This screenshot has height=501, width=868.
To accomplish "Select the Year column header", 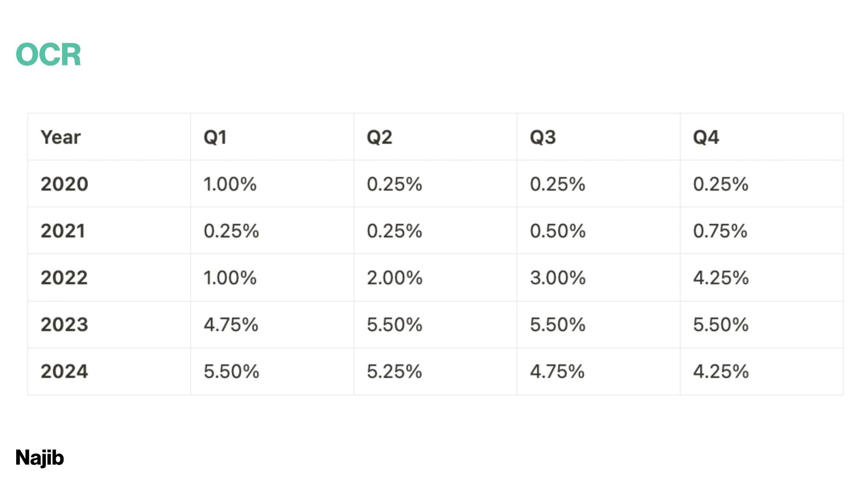I will 61,137.
